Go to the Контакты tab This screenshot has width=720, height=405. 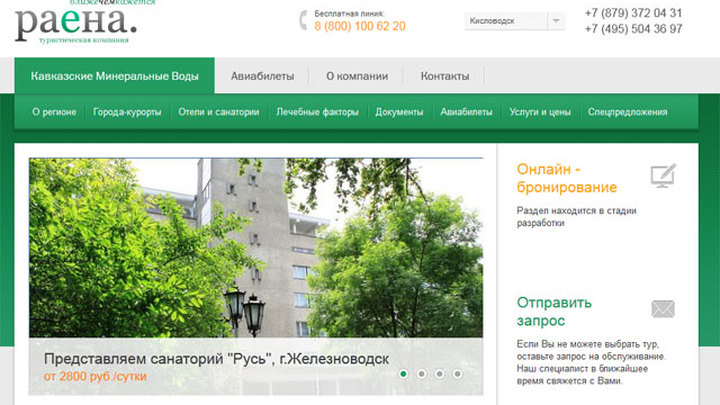[x=444, y=76]
